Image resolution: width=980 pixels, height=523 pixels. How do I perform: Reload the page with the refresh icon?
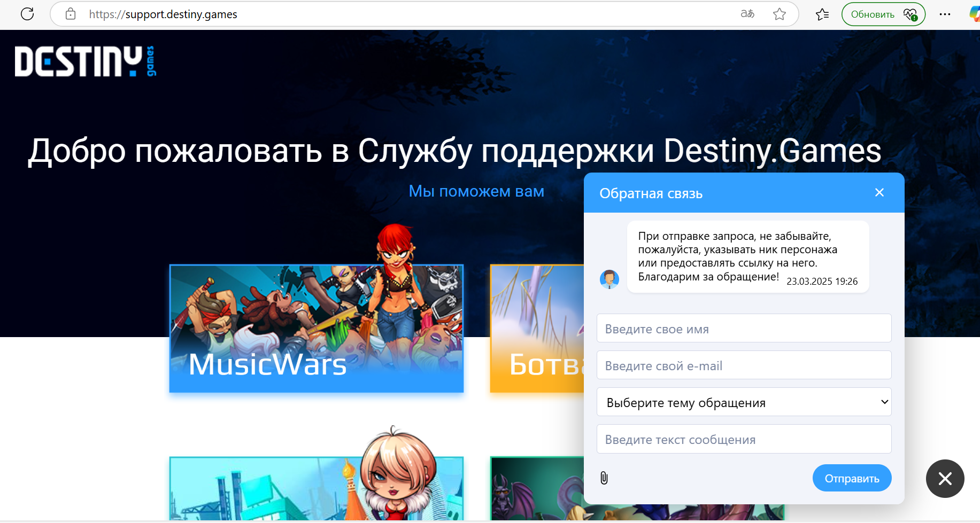click(27, 14)
